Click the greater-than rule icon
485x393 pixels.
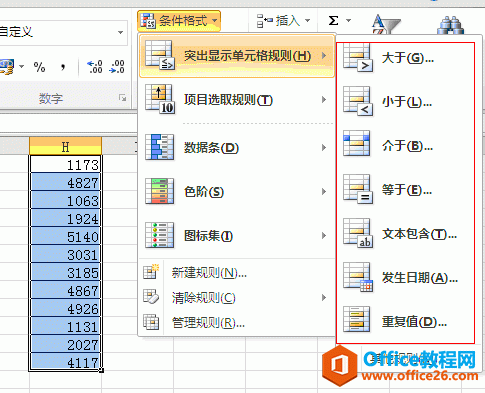pos(358,58)
